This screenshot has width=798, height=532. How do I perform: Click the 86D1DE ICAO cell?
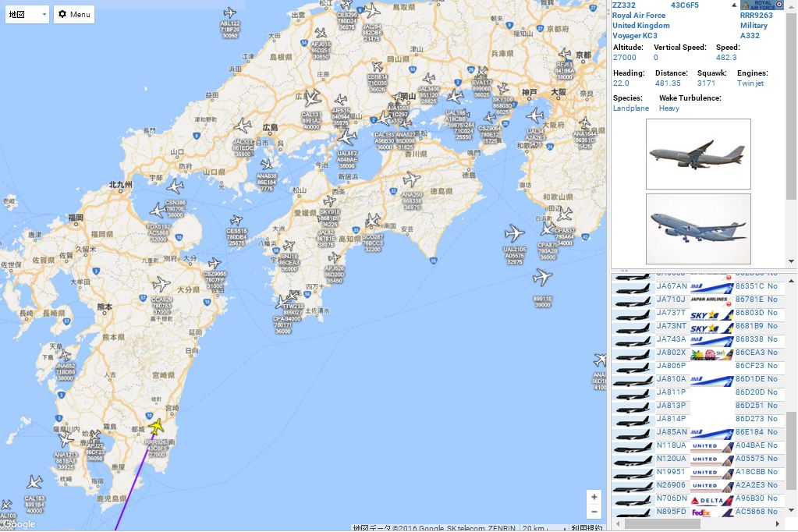pos(750,379)
